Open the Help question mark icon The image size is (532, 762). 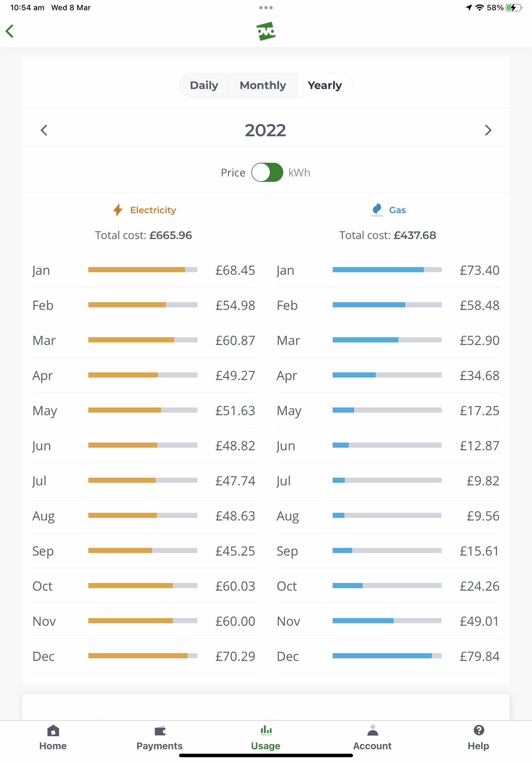(479, 731)
